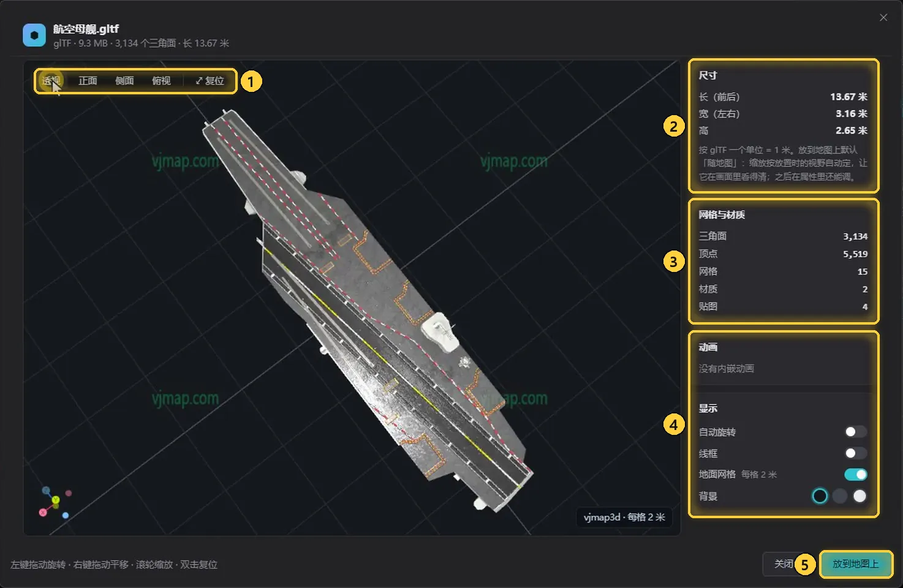Enable the 线框 wireframe switch
This screenshot has height=588, width=903.
[x=855, y=453]
